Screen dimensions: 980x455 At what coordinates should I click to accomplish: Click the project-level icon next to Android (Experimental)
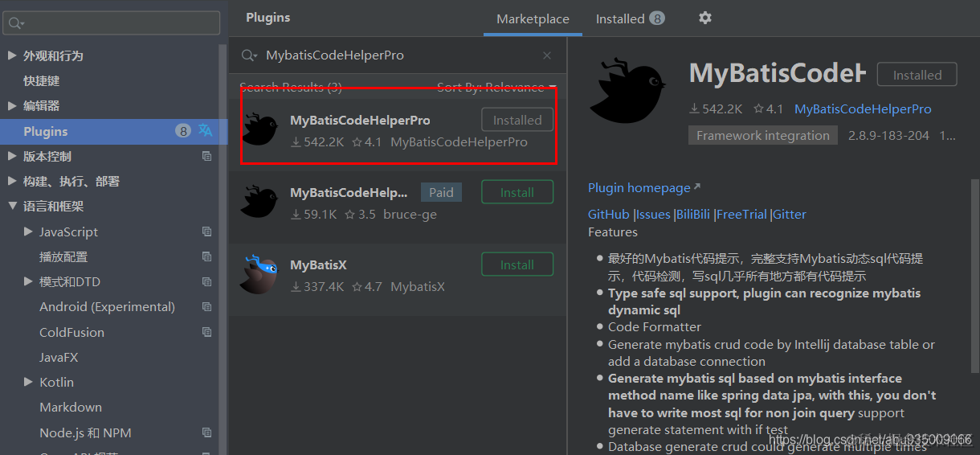click(x=207, y=307)
